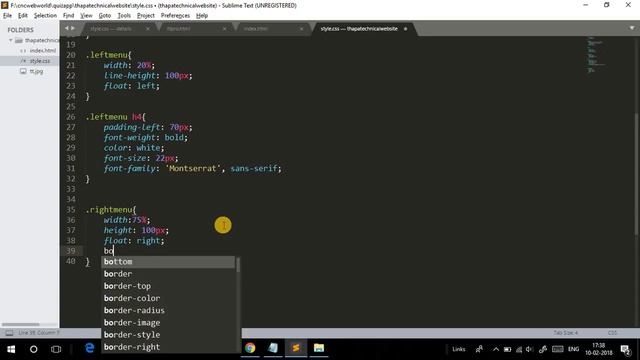The width and height of the screenshot is (640, 360).
Task: Open the Action Center notifications icon
Action: (x=625, y=350)
